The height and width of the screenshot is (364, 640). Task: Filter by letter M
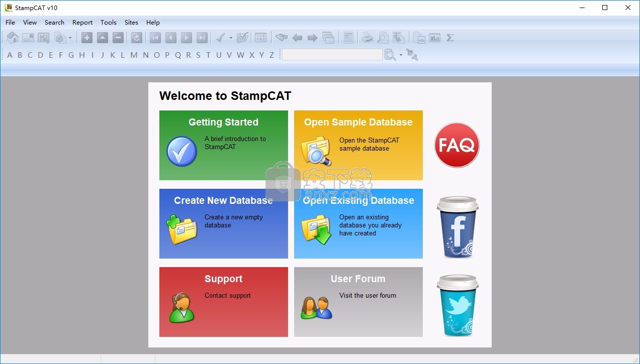134,55
